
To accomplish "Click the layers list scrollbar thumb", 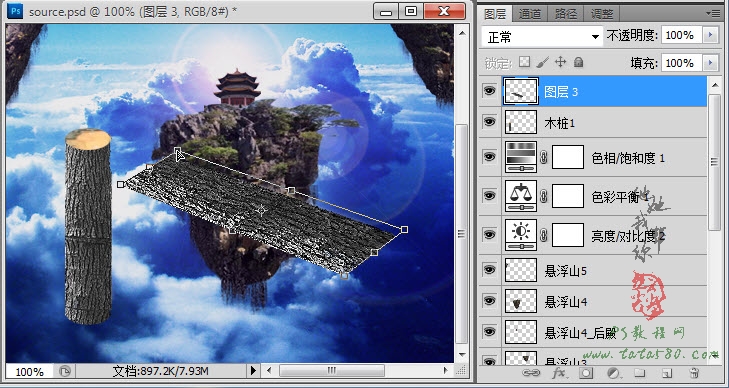I will tap(715, 162).
